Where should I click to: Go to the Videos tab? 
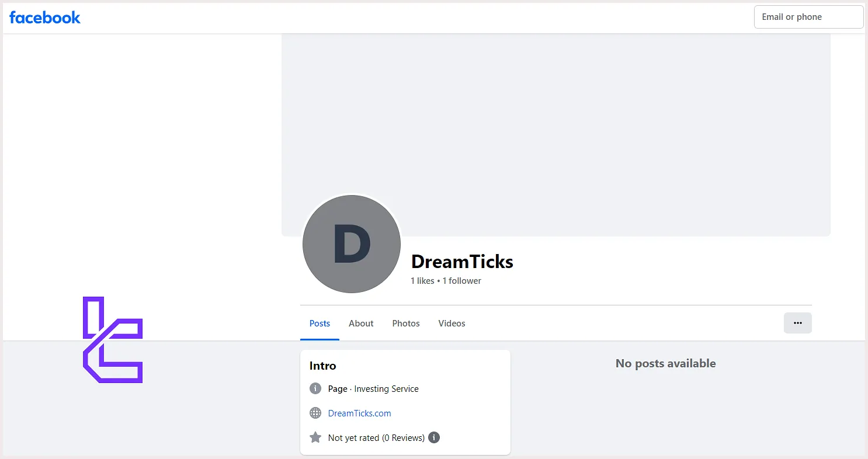[452, 324]
